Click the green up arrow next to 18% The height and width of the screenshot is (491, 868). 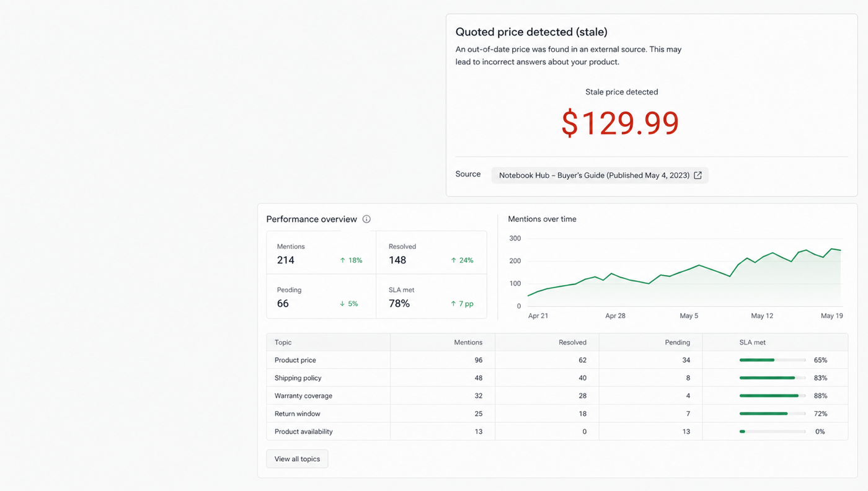342,260
